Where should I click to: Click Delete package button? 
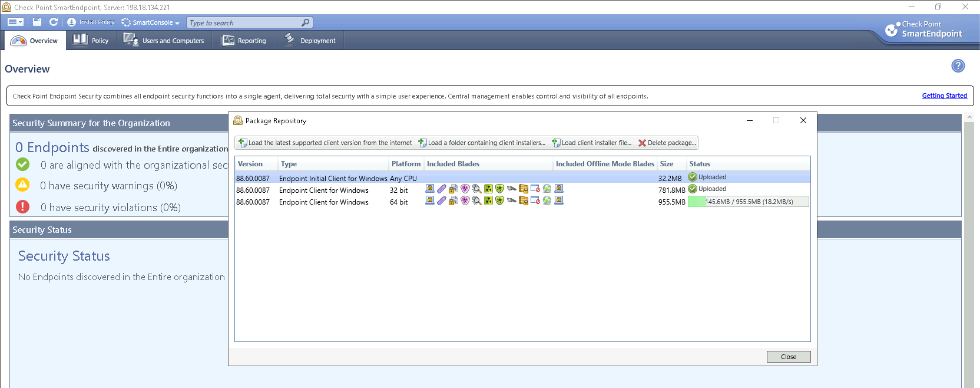pos(667,143)
